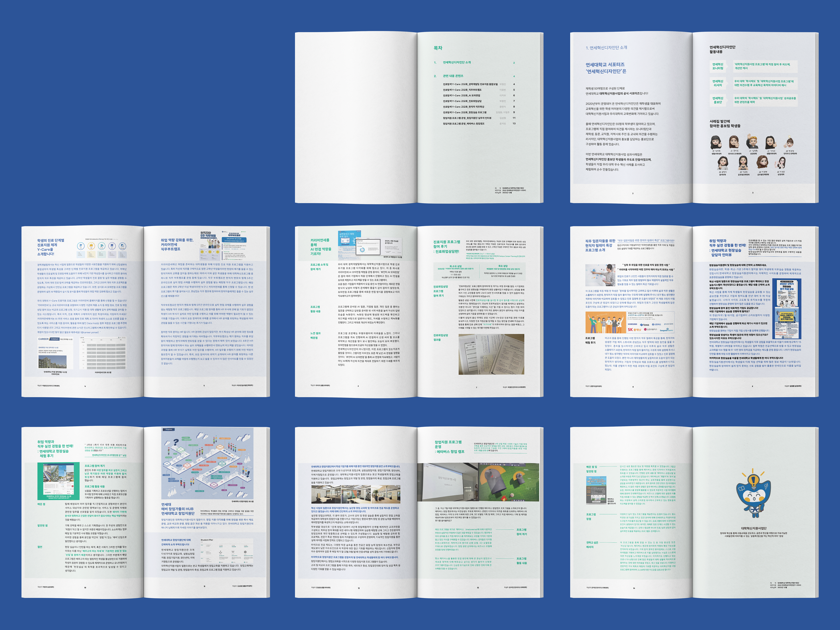Viewport: 840px width, 630px height.
Task: Click the green 목차 heading
Action: point(438,48)
